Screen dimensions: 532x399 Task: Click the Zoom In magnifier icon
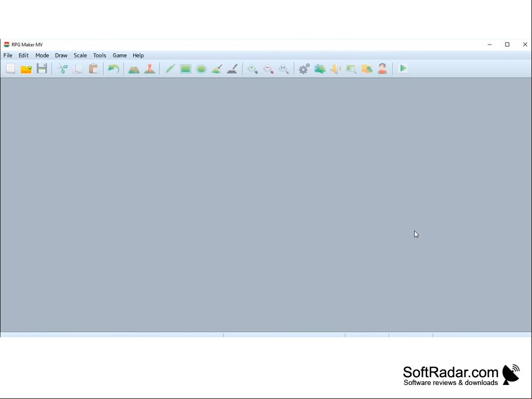tap(253, 69)
